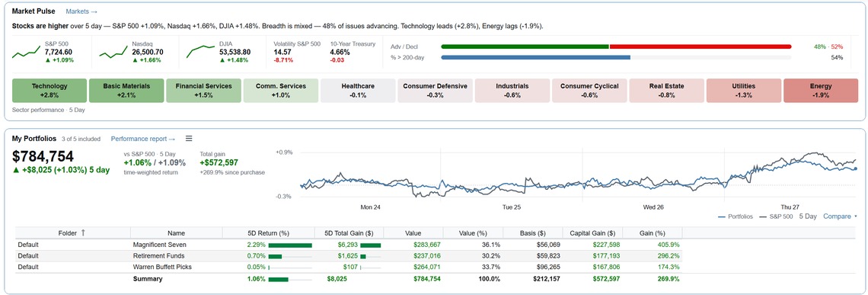Image resolution: width=868 pixels, height=295 pixels.
Task: Click the Portfolios legend entry
Action: point(736,216)
